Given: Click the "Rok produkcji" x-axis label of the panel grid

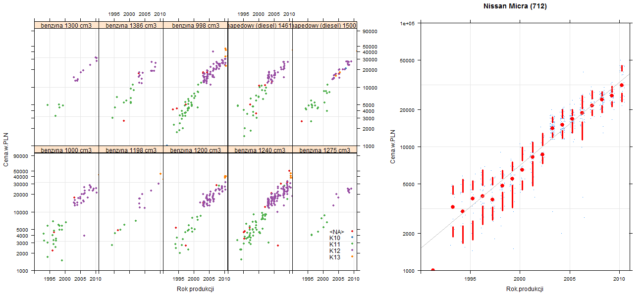Looking at the screenshot, I should click(x=195, y=290).
